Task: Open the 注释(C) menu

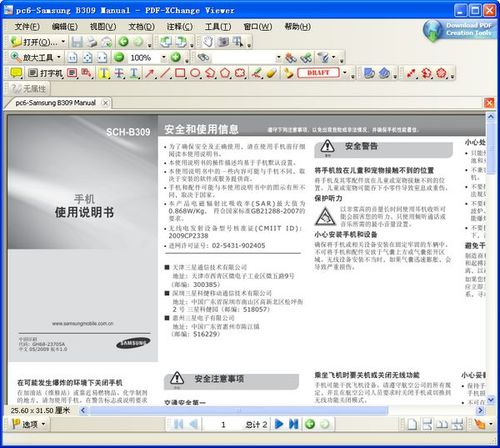Action: click(x=180, y=27)
